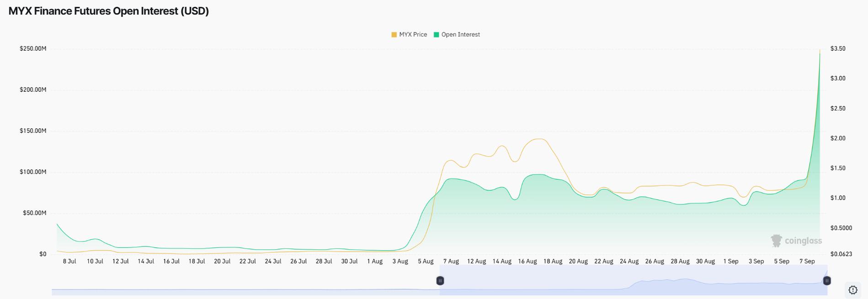Click the 8 Jul date label on x-axis
The width and height of the screenshot is (868, 299).
69,262
